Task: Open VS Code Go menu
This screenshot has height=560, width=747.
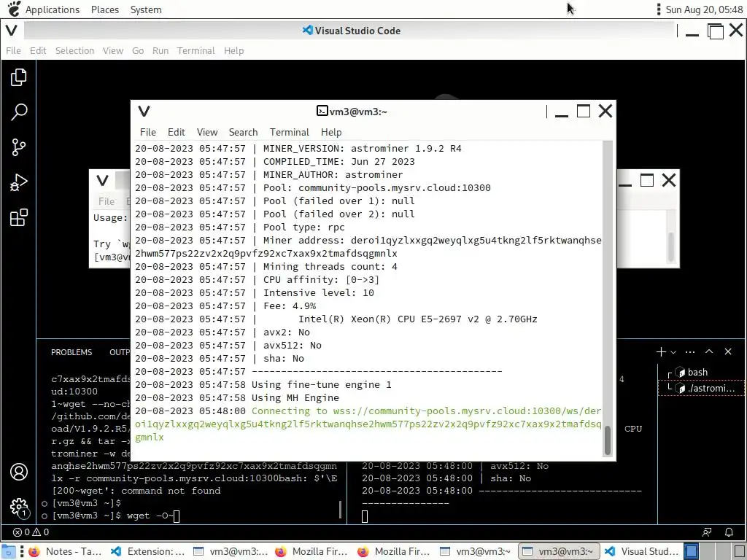Action: coord(138,50)
